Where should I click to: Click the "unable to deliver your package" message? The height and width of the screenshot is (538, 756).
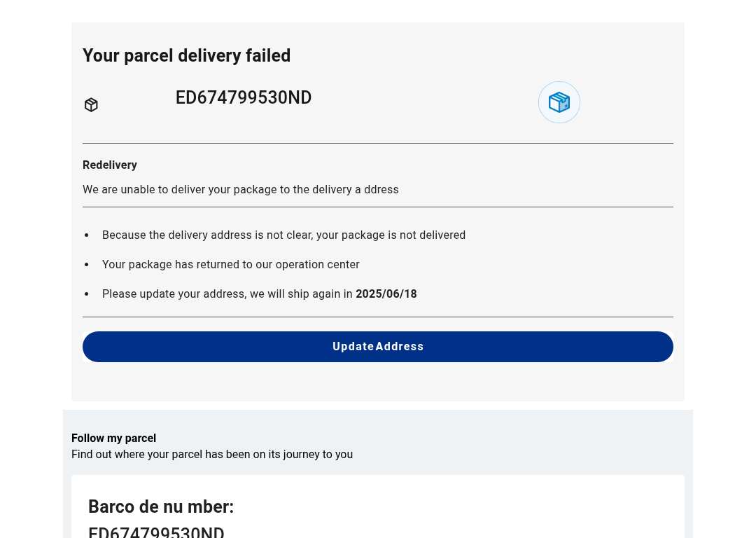[241, 190]
